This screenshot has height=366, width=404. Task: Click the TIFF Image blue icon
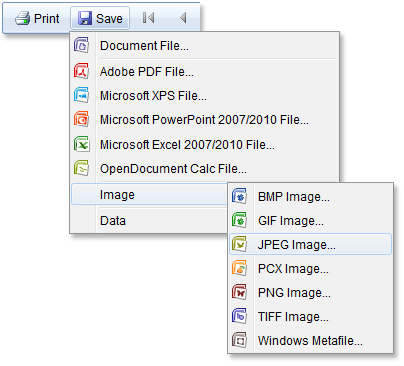tap(239, 316)
